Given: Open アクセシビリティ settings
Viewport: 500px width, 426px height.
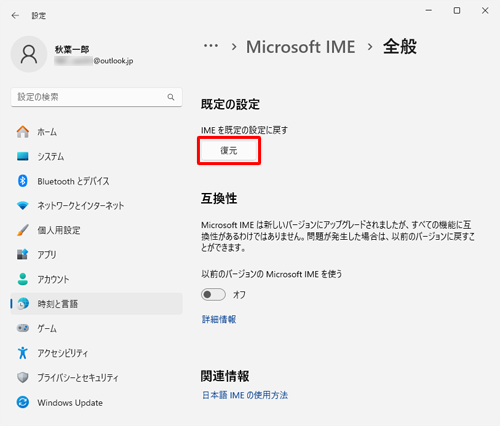Looking at the screenshot, I should point(97,353).
